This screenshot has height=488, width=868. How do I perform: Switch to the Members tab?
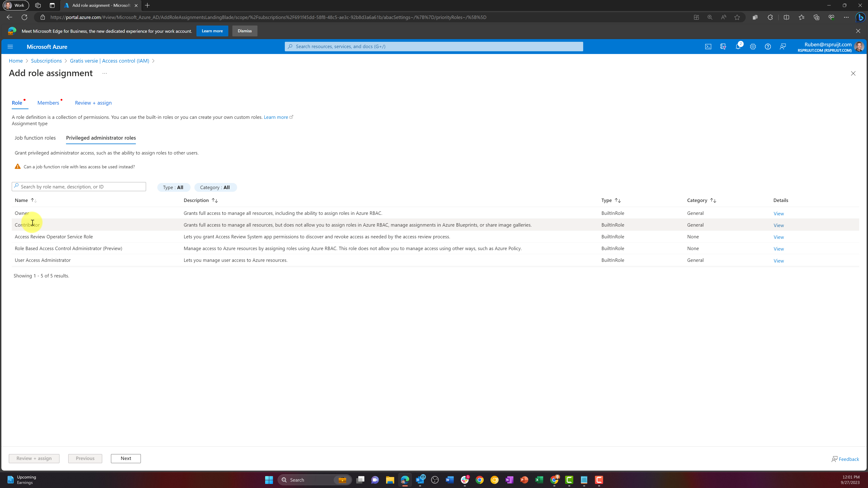(48, 103)
